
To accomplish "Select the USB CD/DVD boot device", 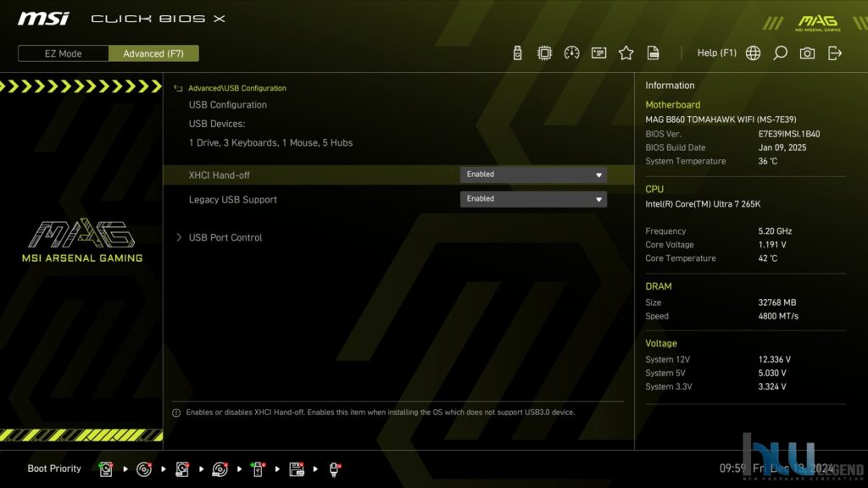I will 220,469.
